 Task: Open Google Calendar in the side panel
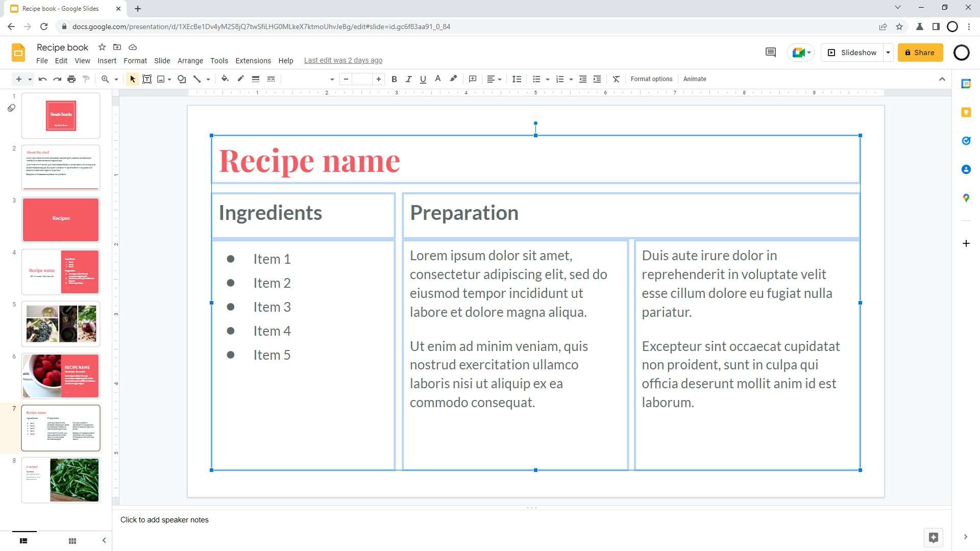tap(966, 84)
